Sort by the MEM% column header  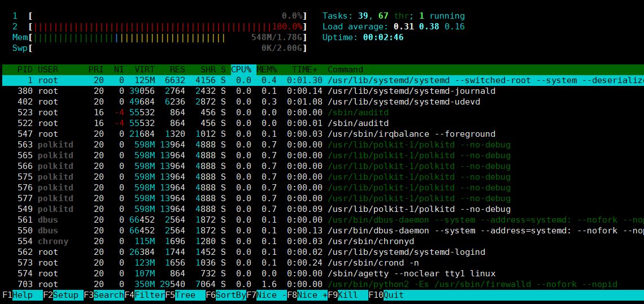coord(267,70)
